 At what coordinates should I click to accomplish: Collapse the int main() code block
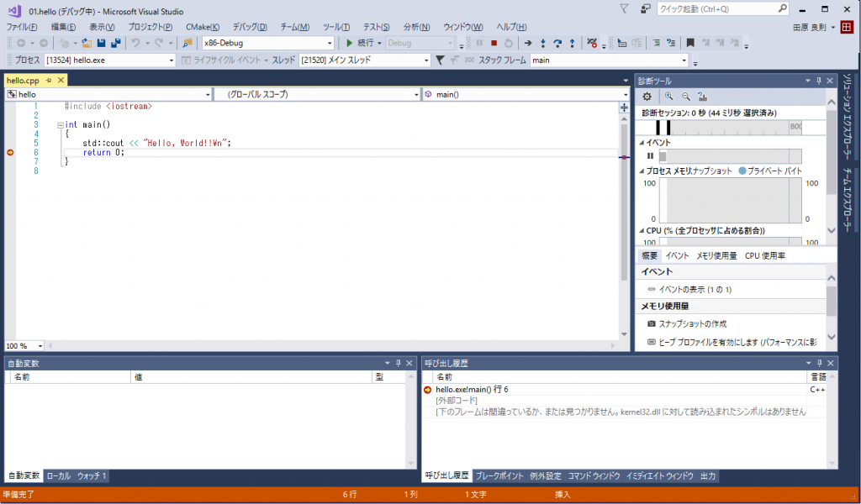point(61,125)
